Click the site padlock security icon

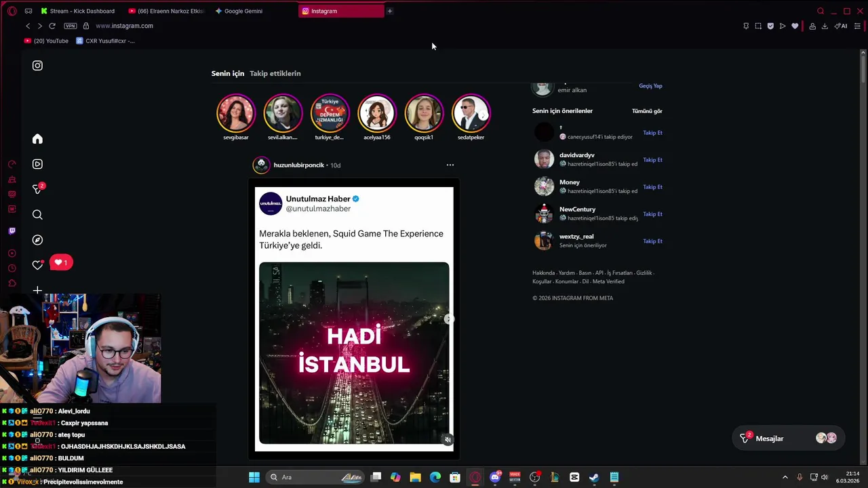(x=86, y=26)
